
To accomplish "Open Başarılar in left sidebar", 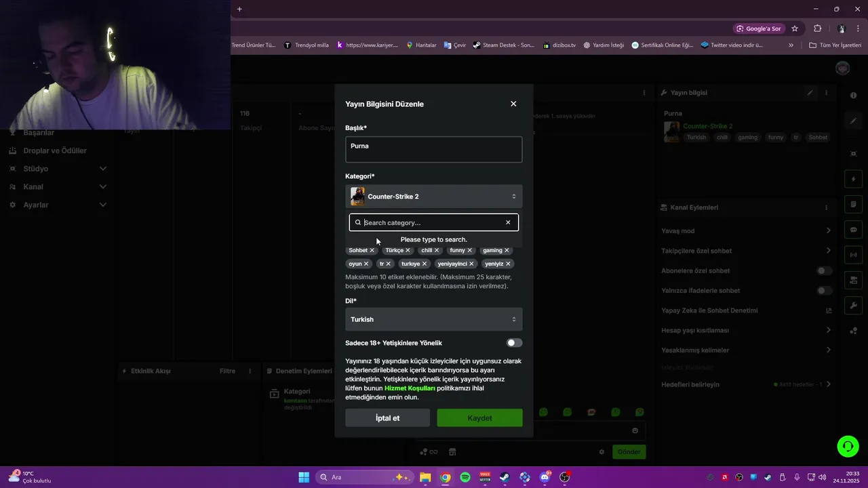I will [39, 132].
